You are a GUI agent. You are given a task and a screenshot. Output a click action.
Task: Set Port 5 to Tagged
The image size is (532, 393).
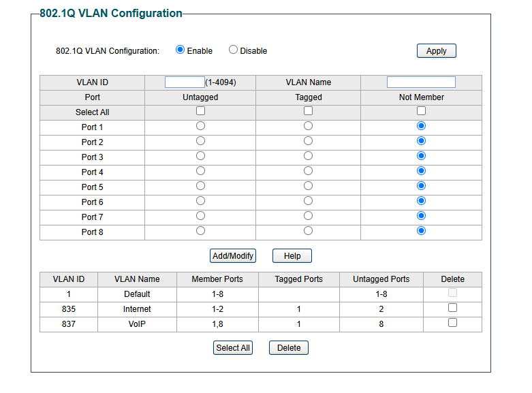[308, 186]
